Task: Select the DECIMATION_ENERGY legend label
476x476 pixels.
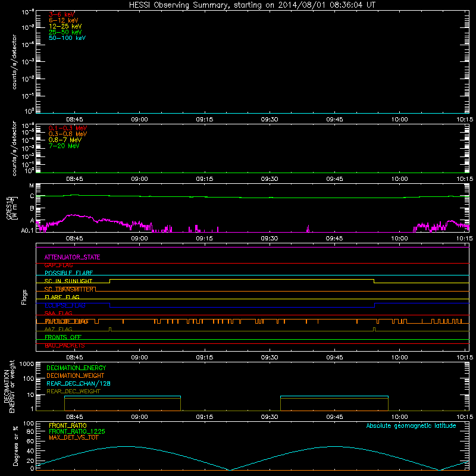Action: coord(76,368)
